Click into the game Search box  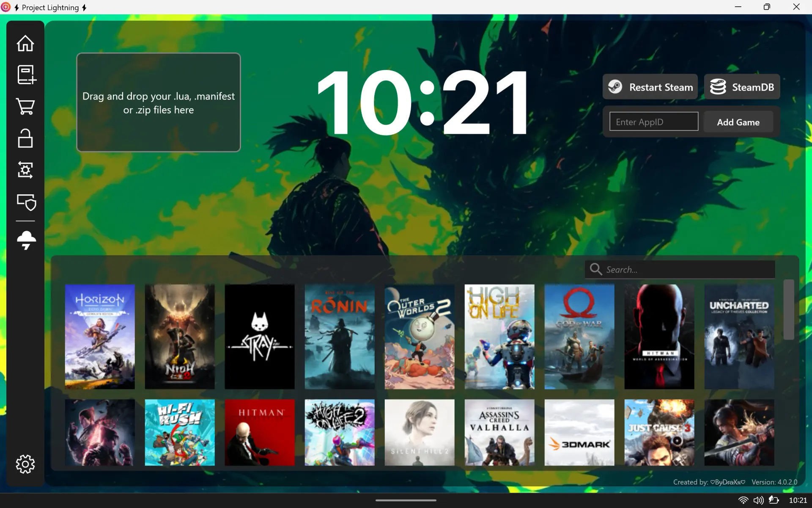pos(680,269)
